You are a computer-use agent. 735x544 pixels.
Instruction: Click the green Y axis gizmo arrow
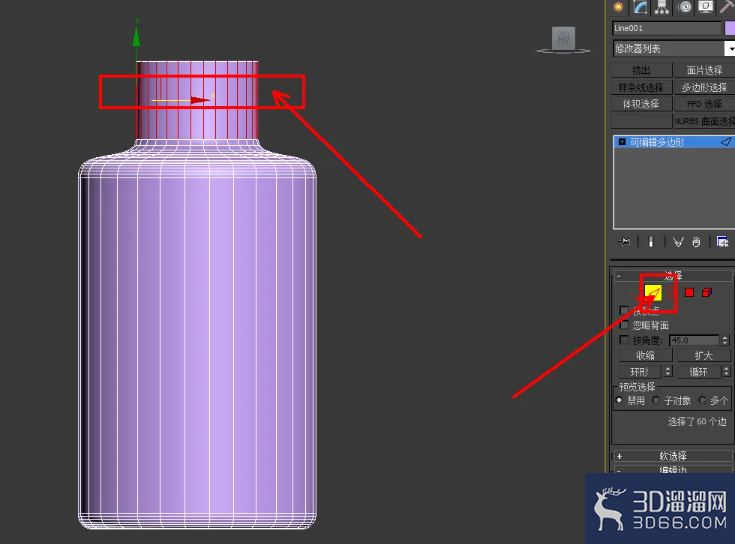136,37
